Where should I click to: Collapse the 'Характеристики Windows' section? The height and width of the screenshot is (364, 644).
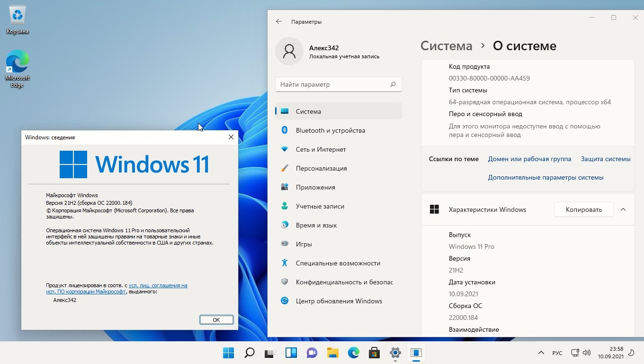[623, 209]
